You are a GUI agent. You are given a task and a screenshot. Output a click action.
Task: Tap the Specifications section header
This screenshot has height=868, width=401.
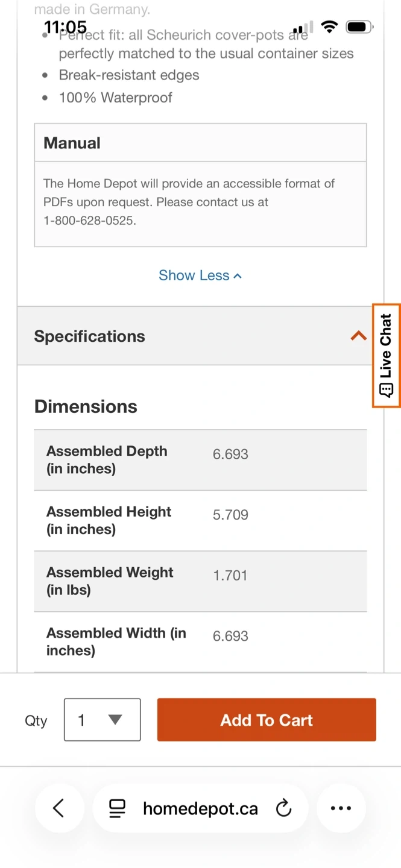click(89, 336)
